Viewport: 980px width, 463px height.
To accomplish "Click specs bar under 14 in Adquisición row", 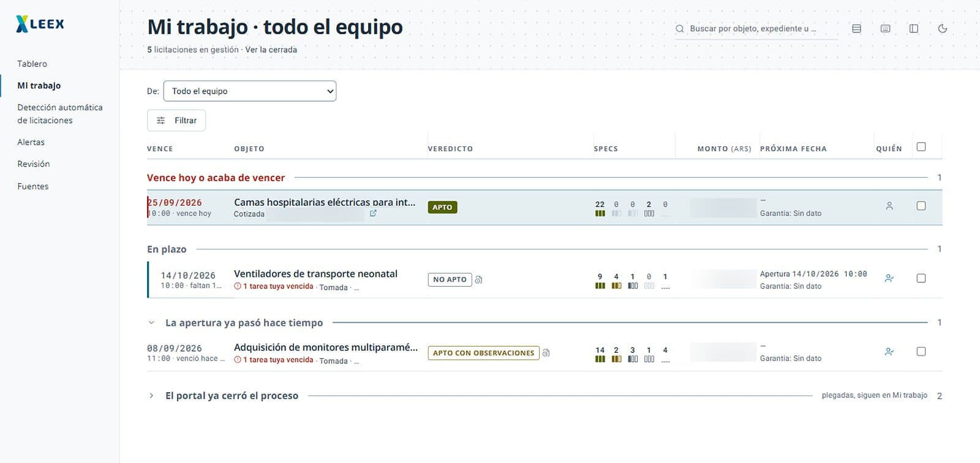I will 600,359.
